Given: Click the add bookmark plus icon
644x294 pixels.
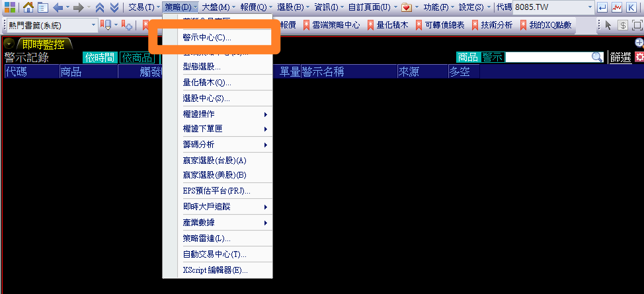Looking at the screenshot, I should (128, 25).
